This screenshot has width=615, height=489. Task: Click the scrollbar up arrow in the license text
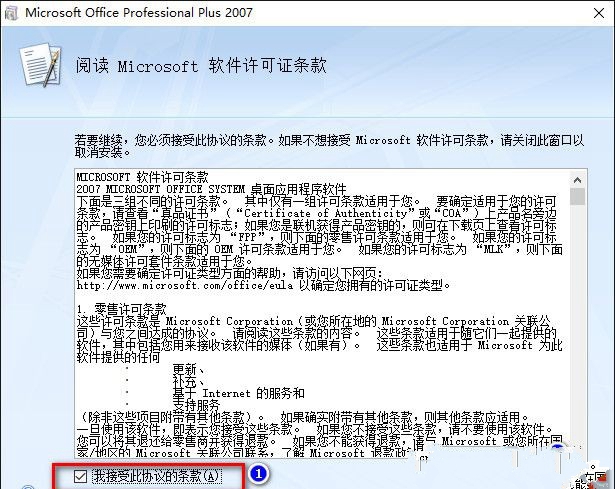(x=577, y=180)
